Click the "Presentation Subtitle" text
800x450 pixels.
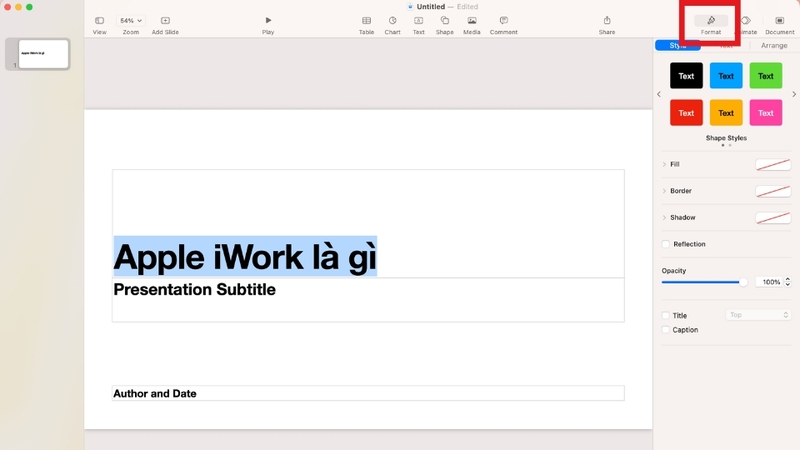click(x=194, y=289)
